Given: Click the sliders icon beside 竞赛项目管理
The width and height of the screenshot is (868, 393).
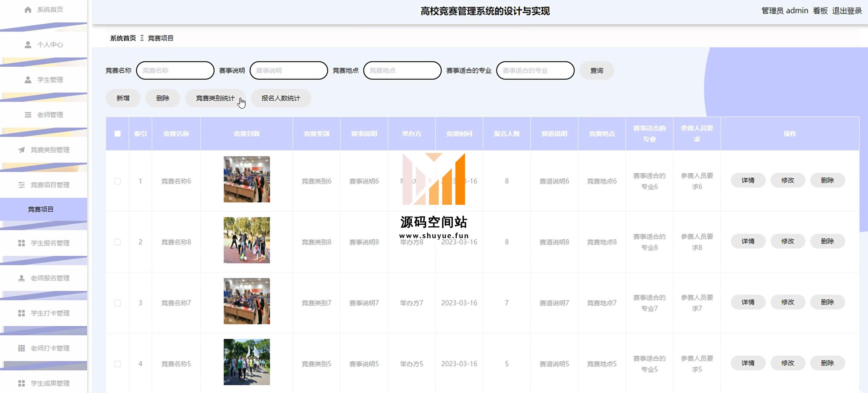Looking at the screenshot, I should click(22, 185).
